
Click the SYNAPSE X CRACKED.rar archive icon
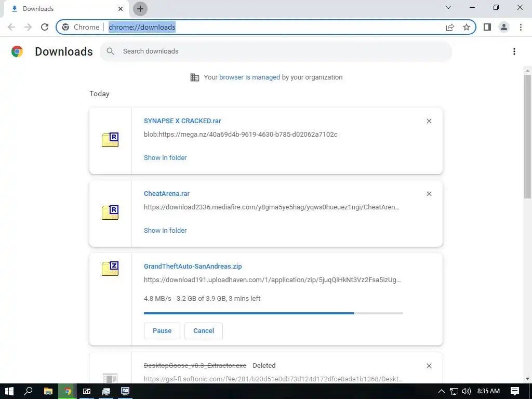110,140
